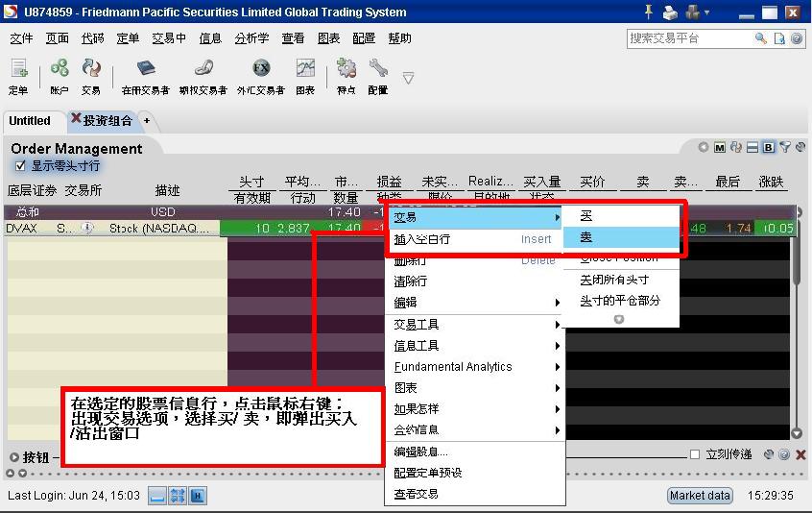The width and height of the screenshot is (812, 513).
Task: Click the search trading platform input field
Action: (x=689, y=38)
